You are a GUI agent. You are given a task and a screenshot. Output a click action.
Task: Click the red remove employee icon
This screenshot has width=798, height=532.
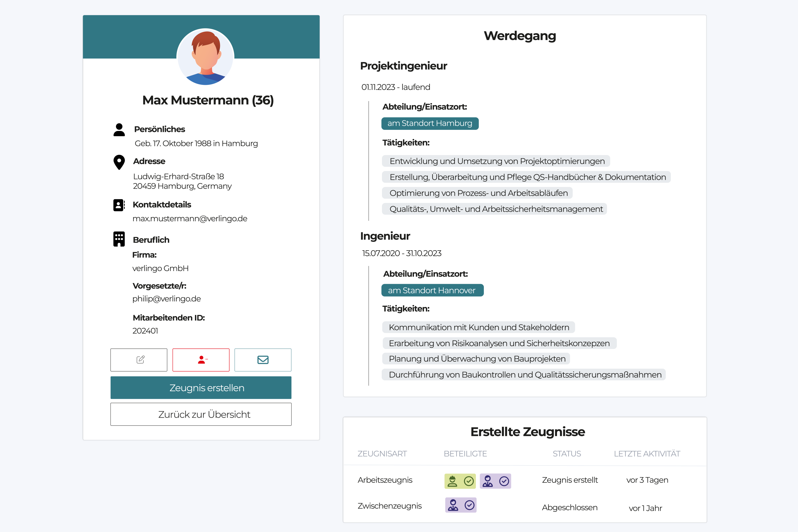(201, 360)
